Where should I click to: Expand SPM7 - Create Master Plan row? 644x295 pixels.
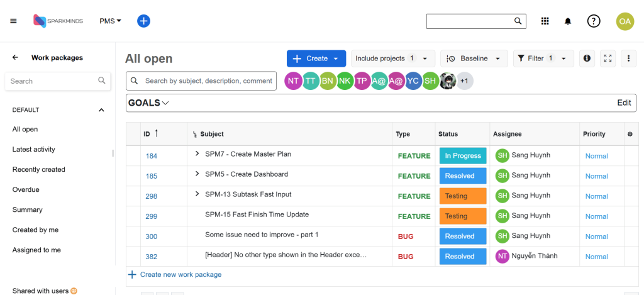pyautogui.click(x=197, y=154)
